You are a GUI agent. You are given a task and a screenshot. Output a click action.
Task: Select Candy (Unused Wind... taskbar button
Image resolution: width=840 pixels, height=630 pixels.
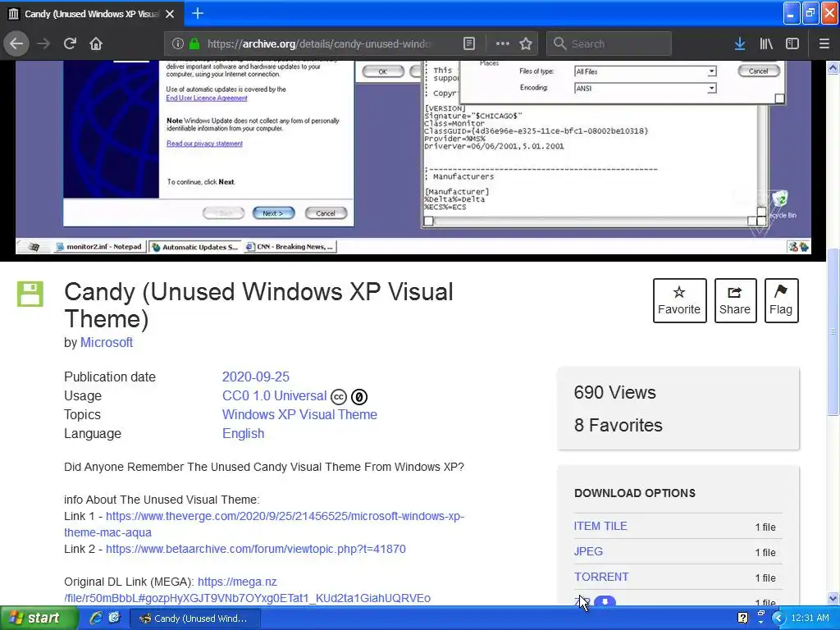coord(195,619)
